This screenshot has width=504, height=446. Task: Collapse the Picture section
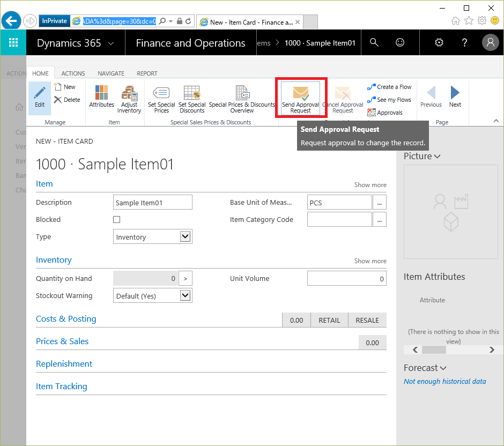[x=437, y=157]
